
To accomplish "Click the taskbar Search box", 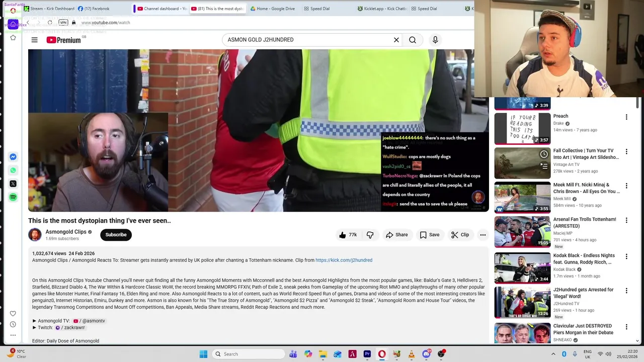I will tap(248, 354).
